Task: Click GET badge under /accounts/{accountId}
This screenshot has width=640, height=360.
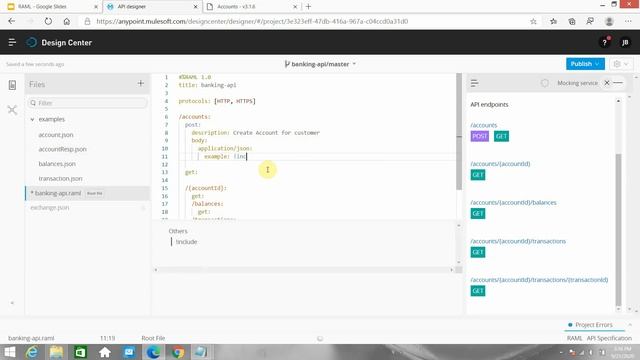Action: pos(478,175)
